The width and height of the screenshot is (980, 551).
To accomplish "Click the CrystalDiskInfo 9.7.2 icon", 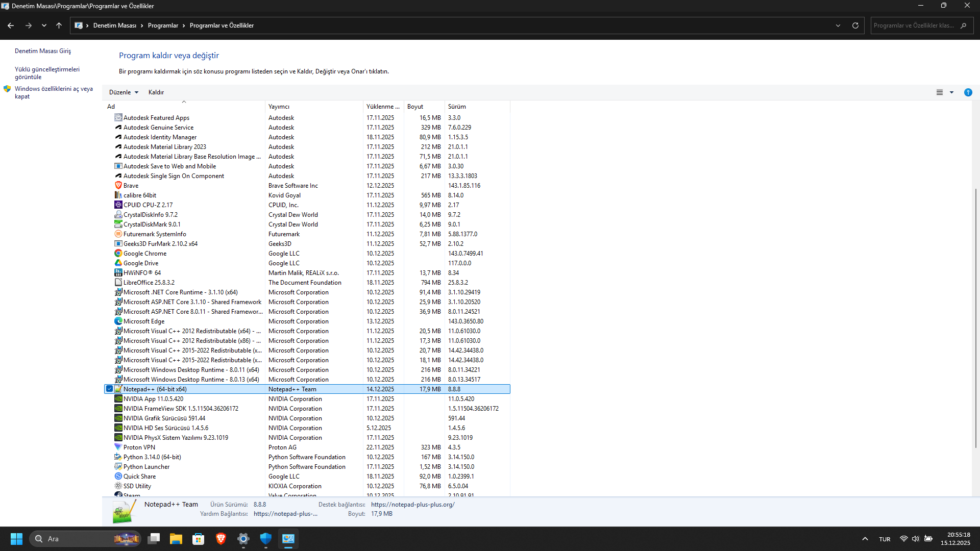I will [118, 215].
